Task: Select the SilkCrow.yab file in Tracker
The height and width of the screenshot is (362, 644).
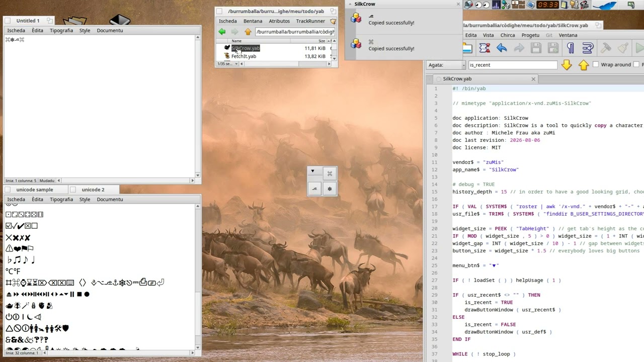Action: coord(245,48)
